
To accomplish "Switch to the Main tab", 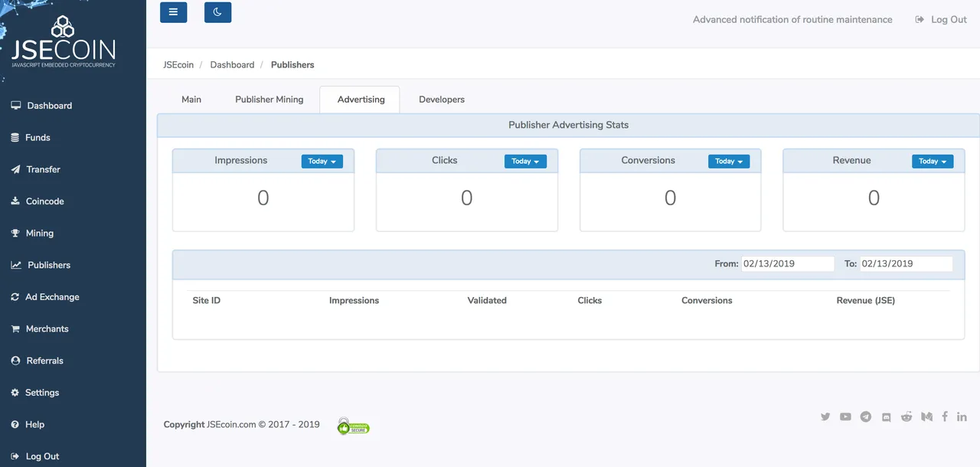I will 191,100.
